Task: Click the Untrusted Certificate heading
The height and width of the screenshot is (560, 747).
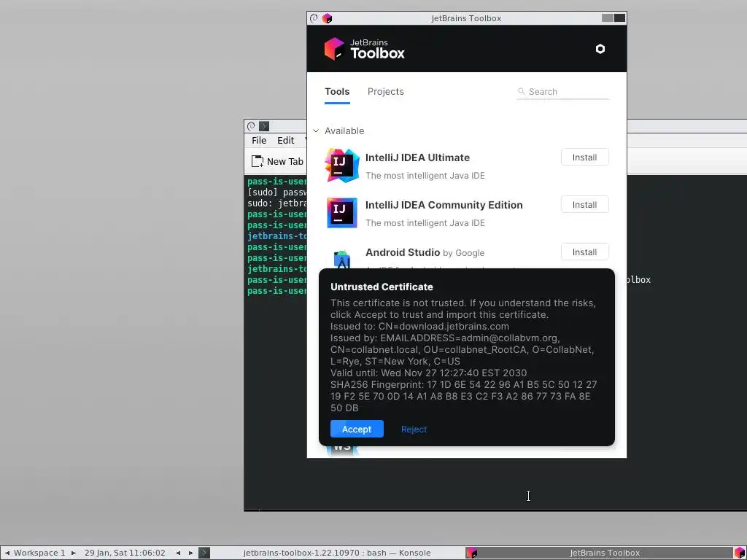Action: click(x=382, y=287)
